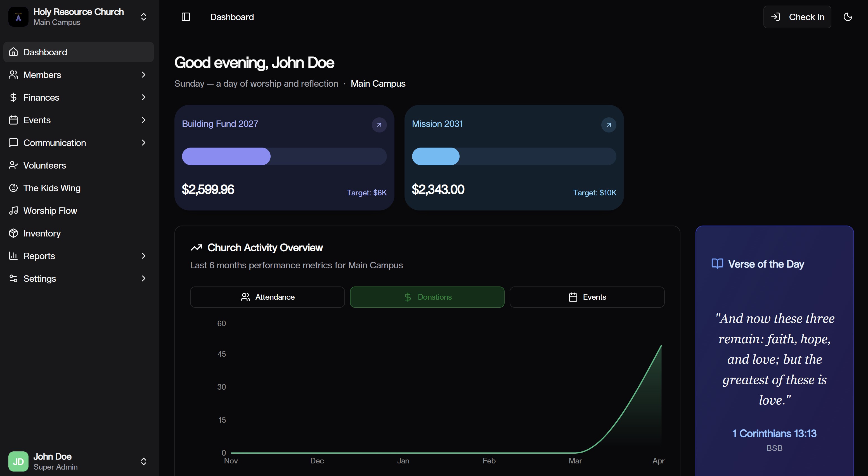The width and height of the screenshot is (868, 476).
Task: Click the Dashboard breadcrumb title in header
Action: pyautogui.click(x=232, y=17)
